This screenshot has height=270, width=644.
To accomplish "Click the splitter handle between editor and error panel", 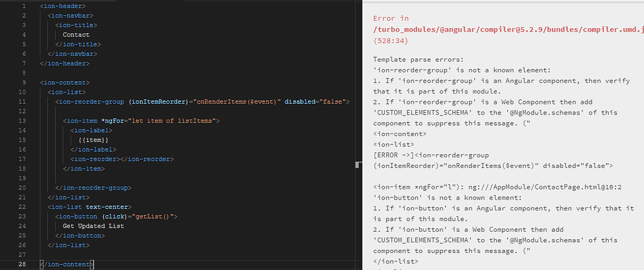I will coord(358,165).
